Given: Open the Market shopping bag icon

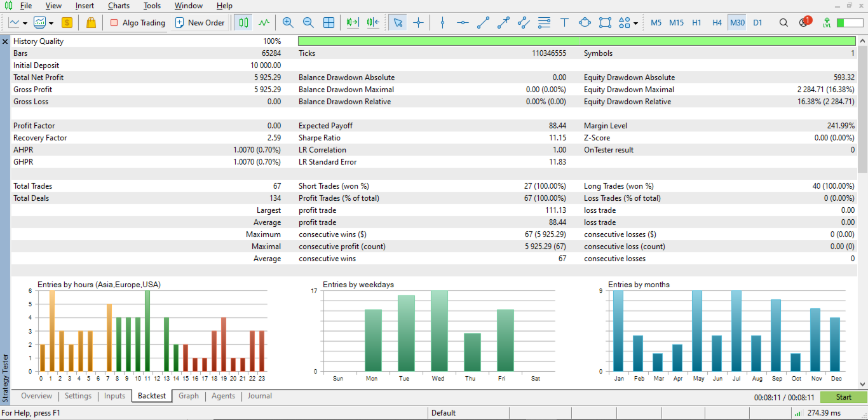Looking at the screenshot, I should pyautogui.click(x=91, y=23).
